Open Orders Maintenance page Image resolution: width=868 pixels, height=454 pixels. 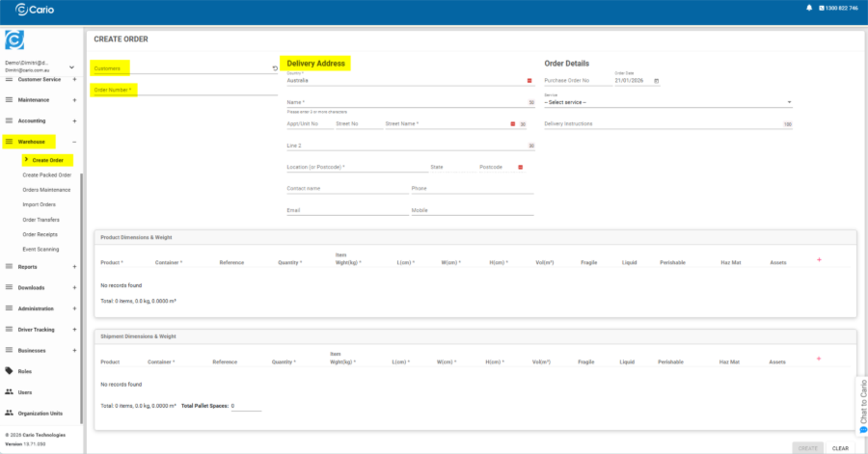46,190
